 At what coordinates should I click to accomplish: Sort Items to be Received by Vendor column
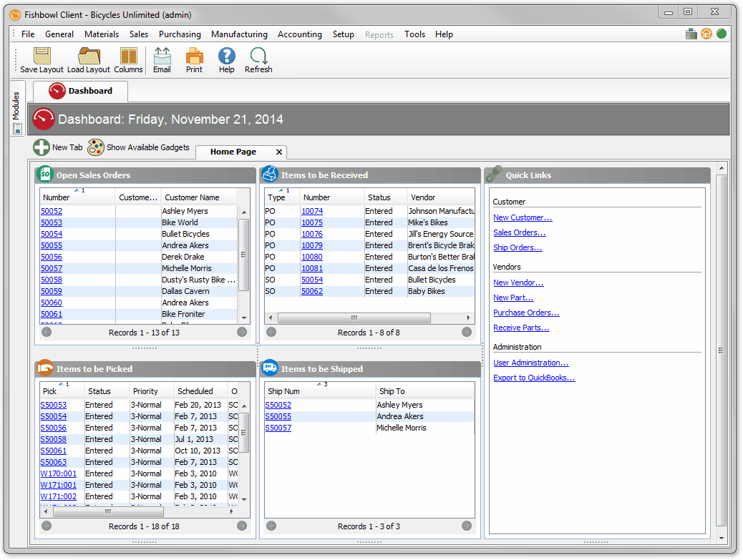[441, 197]
